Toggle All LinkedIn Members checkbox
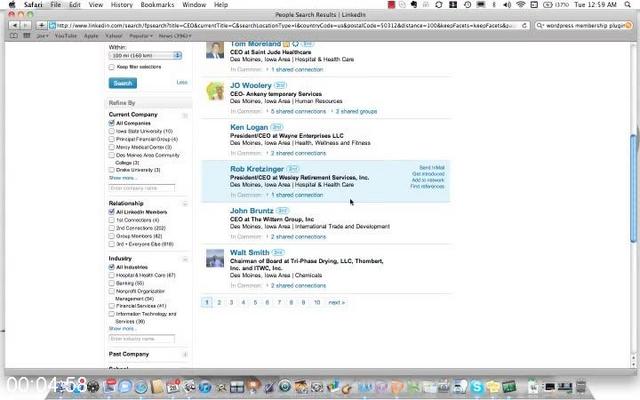The image size is (640, 400). tap(111, 212)
